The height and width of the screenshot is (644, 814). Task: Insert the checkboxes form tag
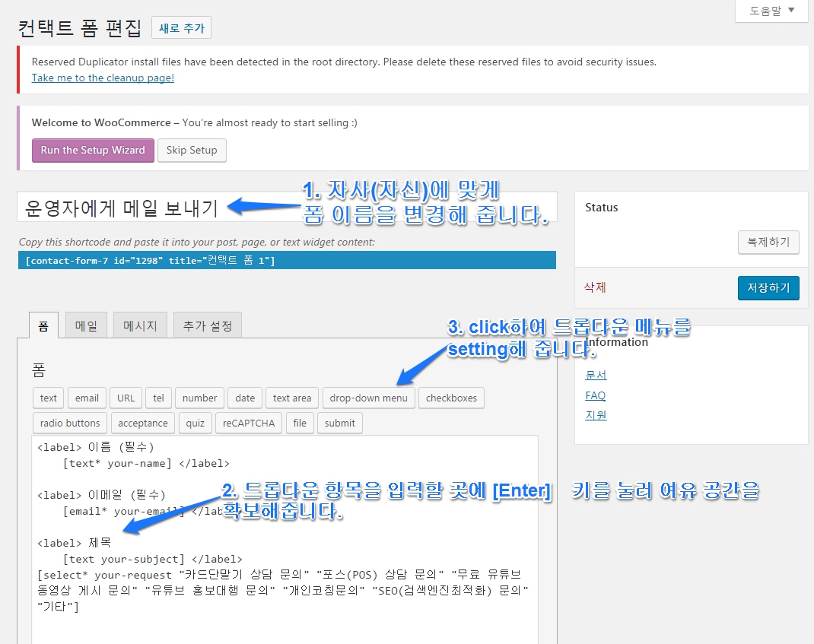tap(451, 398)
